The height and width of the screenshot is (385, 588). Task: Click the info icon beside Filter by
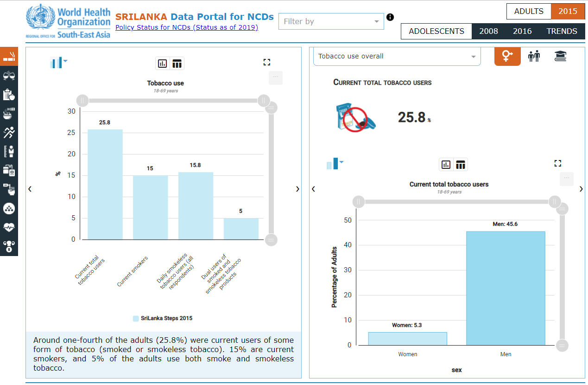pyautogui.click(x=390, y=17)
